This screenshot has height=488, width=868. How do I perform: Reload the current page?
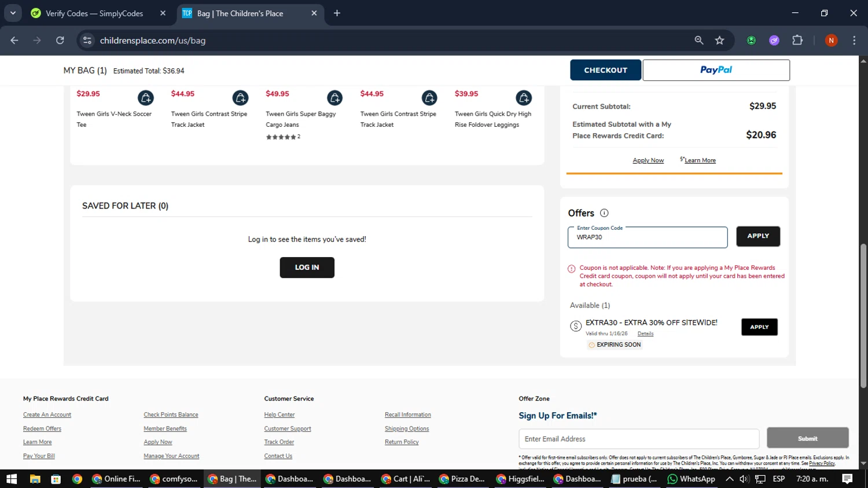coord(60,40)
